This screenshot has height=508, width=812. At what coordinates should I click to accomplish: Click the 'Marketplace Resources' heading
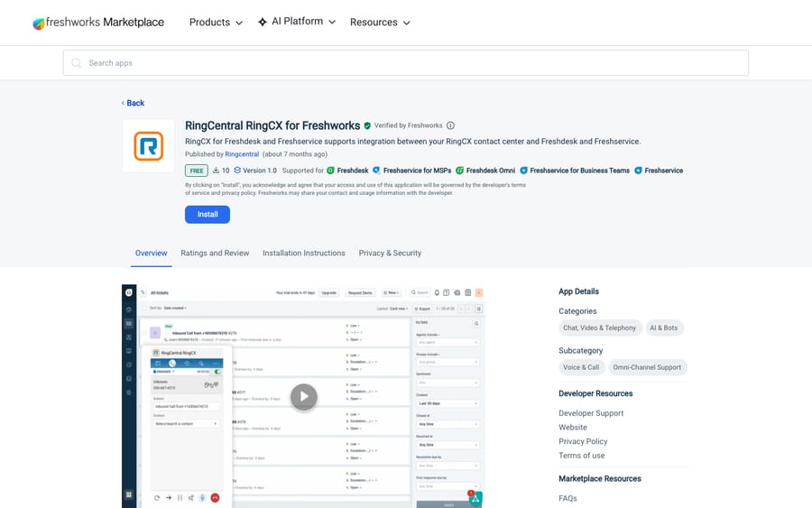coord(600,479)
